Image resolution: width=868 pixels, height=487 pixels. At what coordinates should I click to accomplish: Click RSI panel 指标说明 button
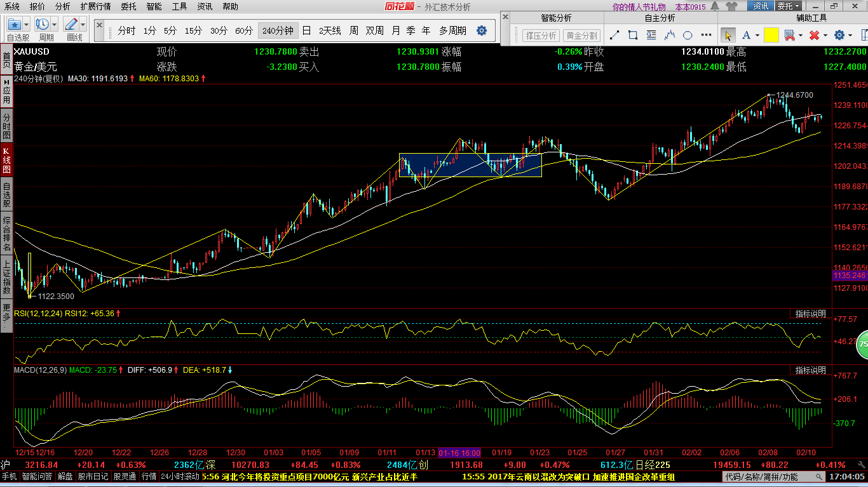pyautogui.click(x=811, y=314)
